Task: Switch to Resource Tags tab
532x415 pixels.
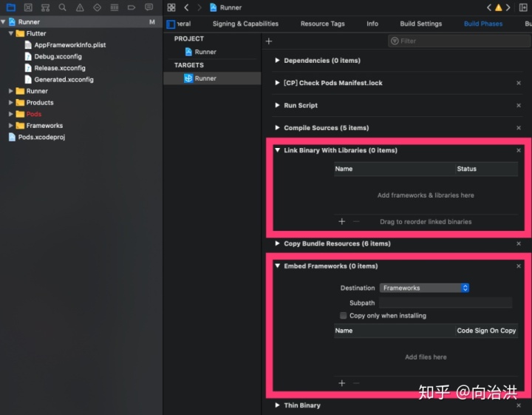Action: tap(322, 24)
